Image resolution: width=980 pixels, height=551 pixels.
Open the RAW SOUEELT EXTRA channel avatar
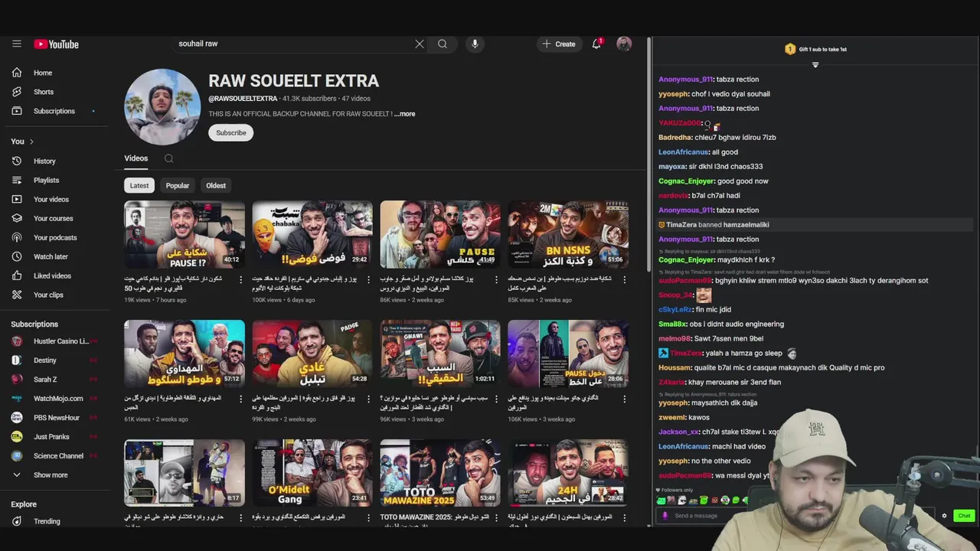(x=162, y=107)
